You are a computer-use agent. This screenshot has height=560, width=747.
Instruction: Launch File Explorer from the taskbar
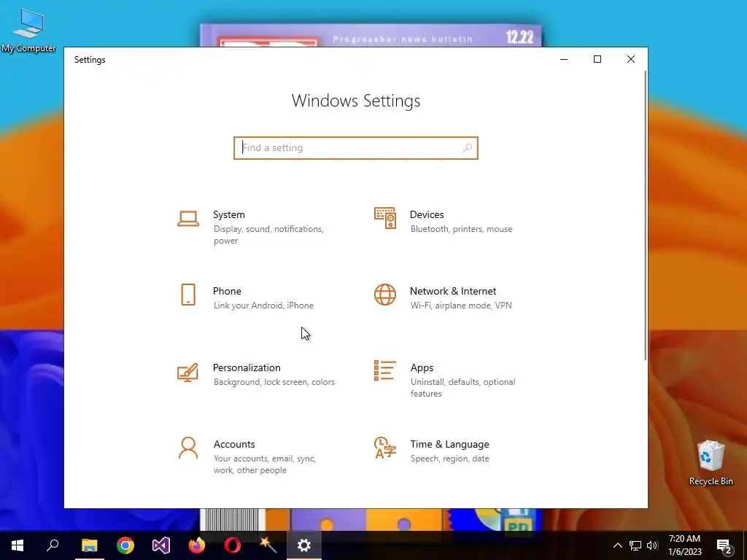89,545
